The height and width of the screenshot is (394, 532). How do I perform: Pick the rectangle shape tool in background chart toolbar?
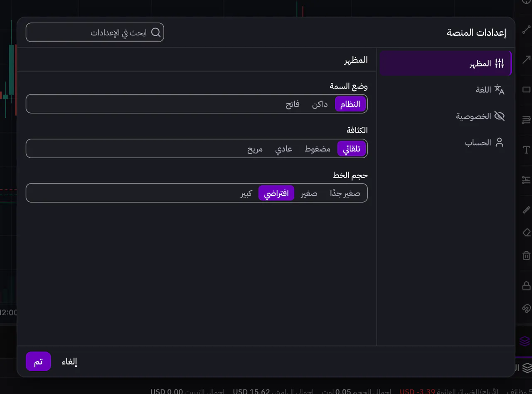click(x=526, y=89)
